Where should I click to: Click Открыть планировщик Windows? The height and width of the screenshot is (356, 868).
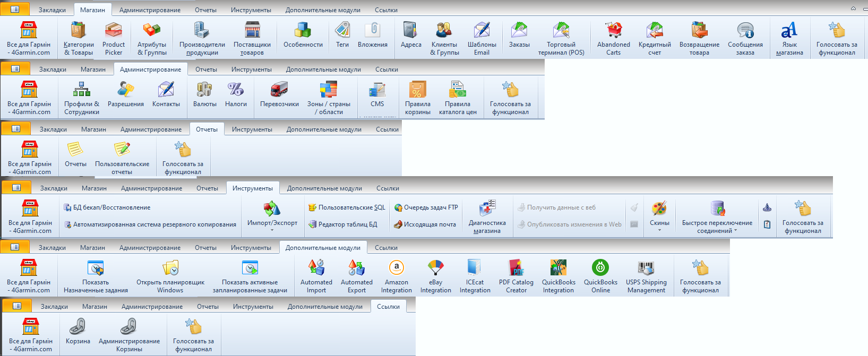(x=170, y=276)
